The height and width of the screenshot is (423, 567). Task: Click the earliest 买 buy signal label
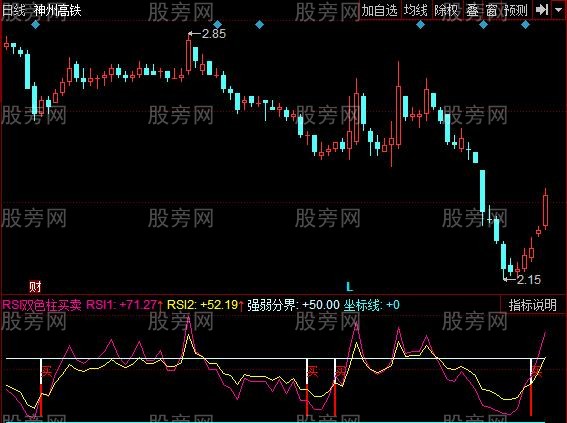(x=47, y=371)
